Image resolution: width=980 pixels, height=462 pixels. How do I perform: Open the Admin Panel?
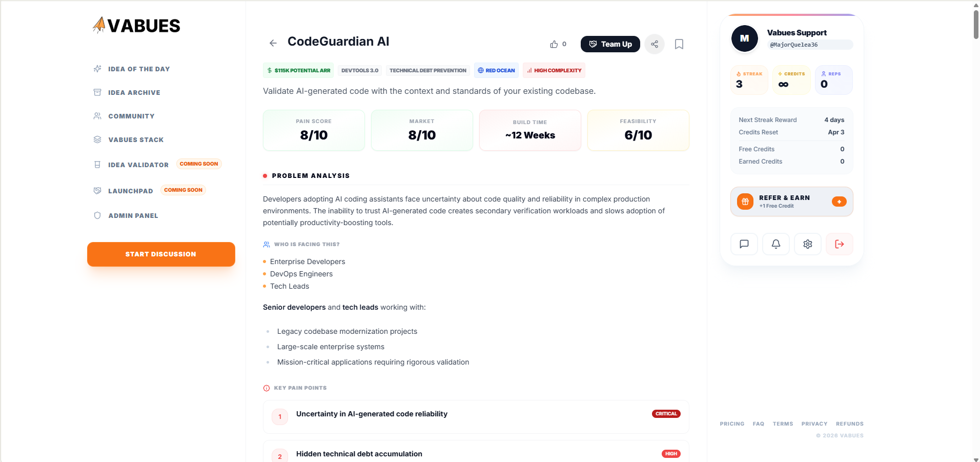coord(133,216)
